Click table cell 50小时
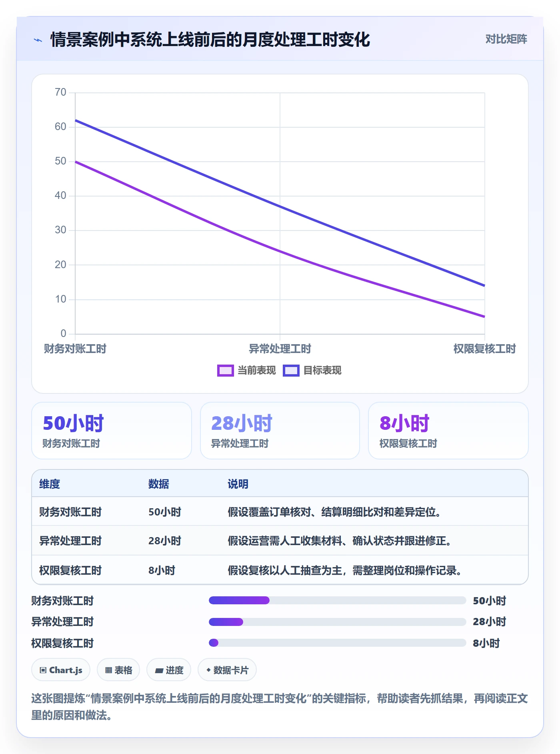The width and height of the screenshot is (560, 754). tap(165, 512)
